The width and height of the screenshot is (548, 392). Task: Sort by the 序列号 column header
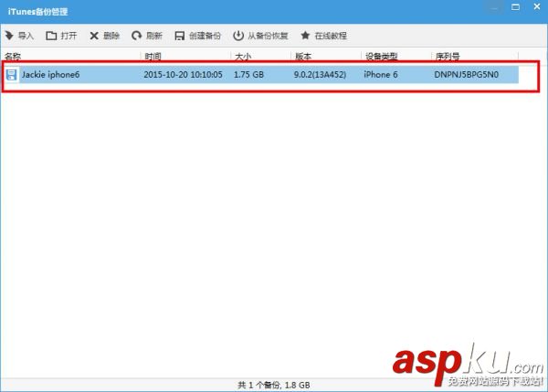tap(448, 57)
